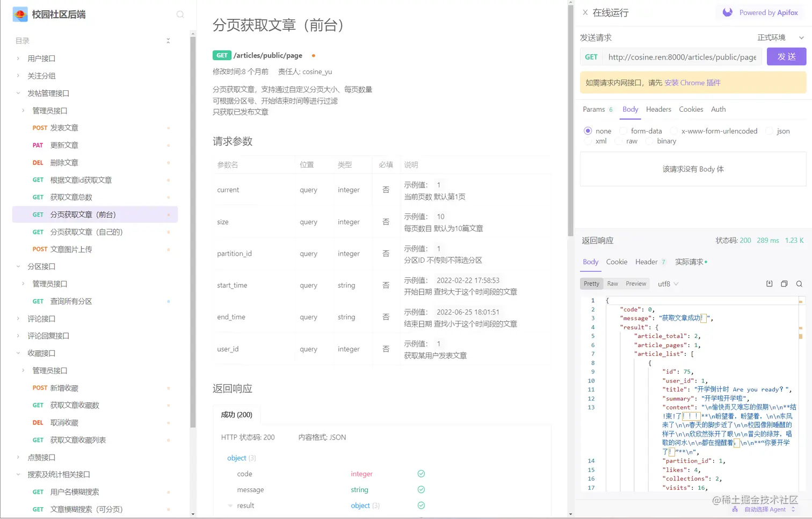Download the response body icon
This screenshot has width=812, height=519.
click(x=769, y=284)
